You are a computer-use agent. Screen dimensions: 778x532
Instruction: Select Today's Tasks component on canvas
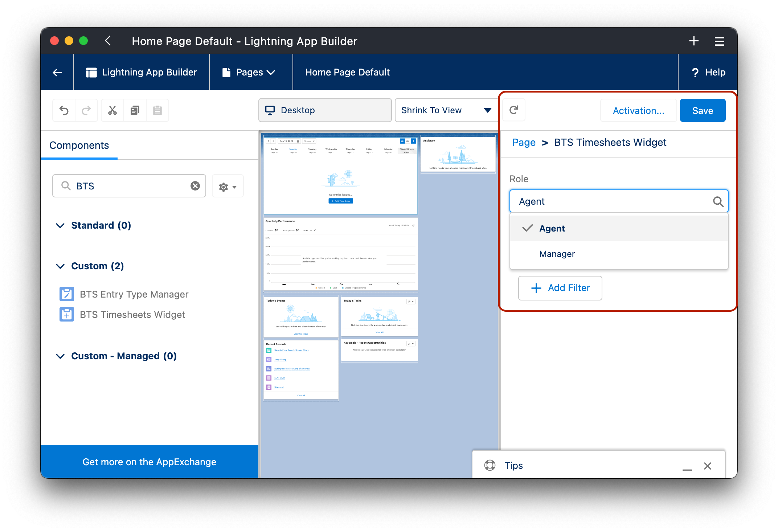[x=379, y=316]
